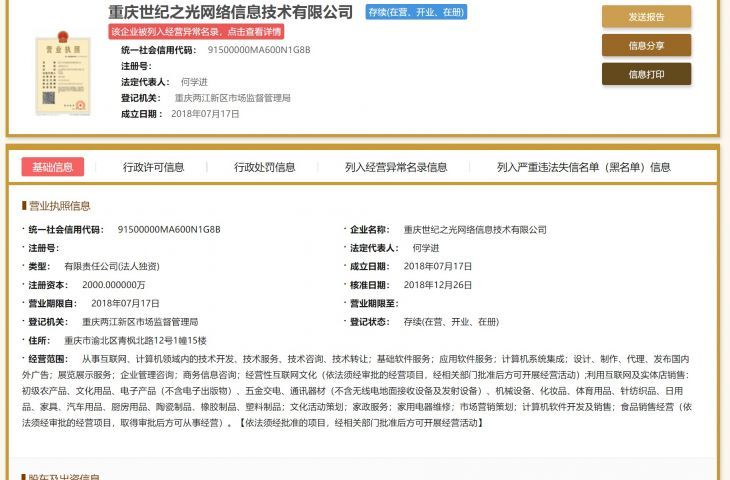Click the 信息分享 button
Image resolution: width=730 pixels, height=480 pixels.
tap(646, 46)
